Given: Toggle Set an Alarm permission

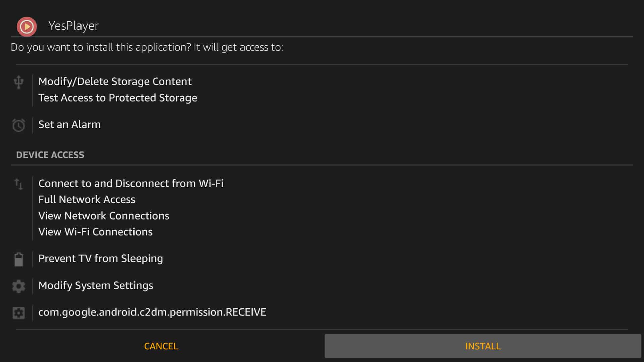Looking at the screenshot, I should click(69, 124).
